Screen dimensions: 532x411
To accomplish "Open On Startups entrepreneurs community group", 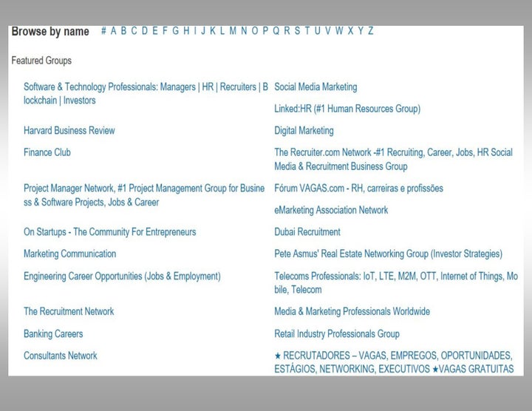I will [110, 232].
